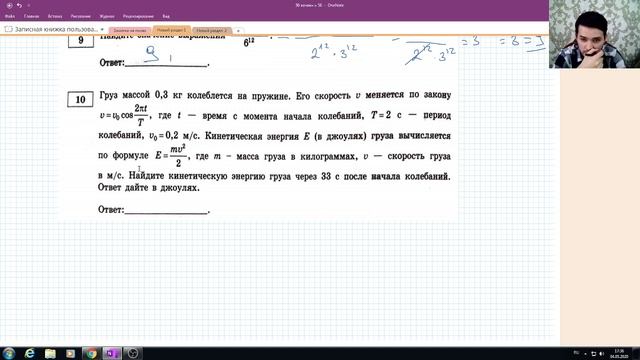The image size is (640, 360).
Task: Click the text 'Груз массой 0,3 кг'
Action: coord(140,95)
